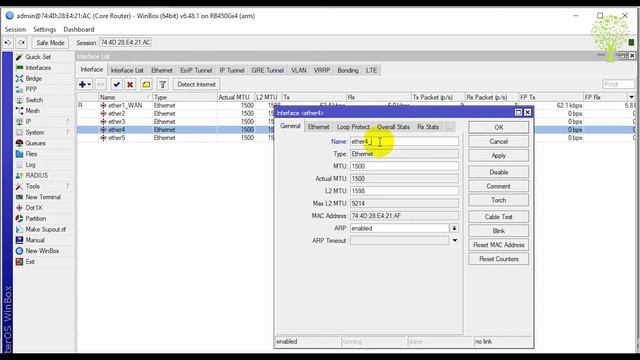The width and height of the screenshot is (640, 360).
Task: Click the yellow comment icon
Action: point(146,84)
